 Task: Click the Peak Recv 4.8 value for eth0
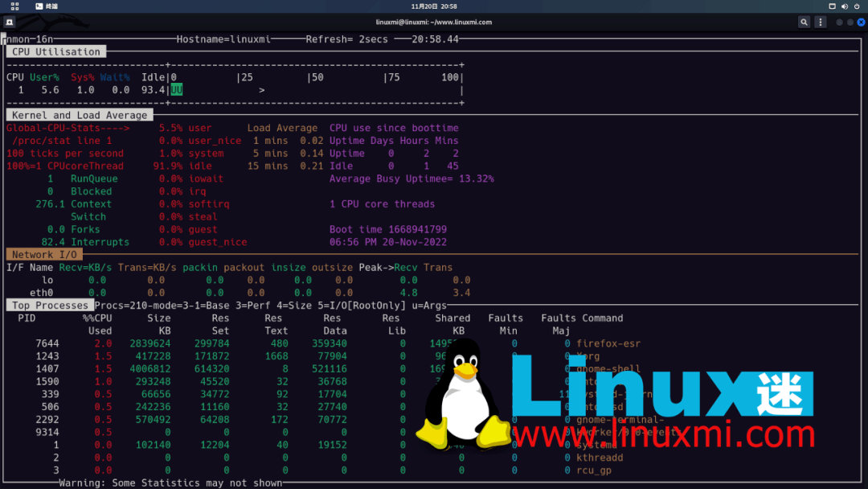pyautogui.click(x=408, y=293)
